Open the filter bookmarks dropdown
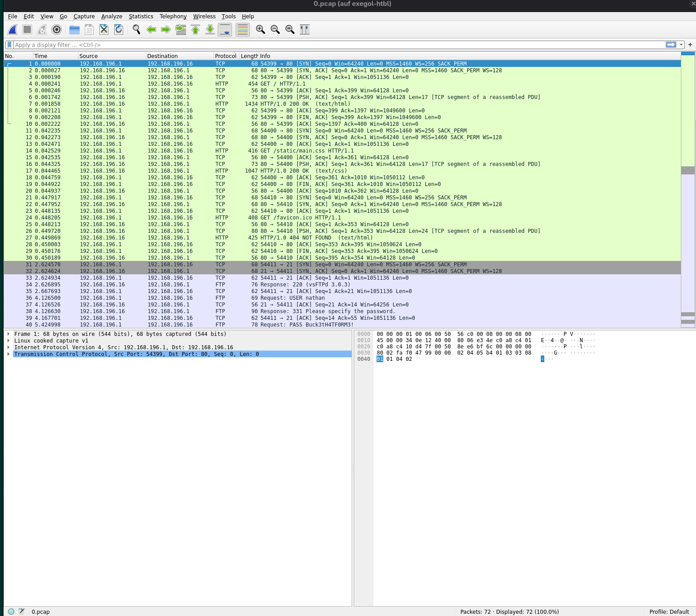Viewport: 696px width, 616px height. tap(9, 45)
